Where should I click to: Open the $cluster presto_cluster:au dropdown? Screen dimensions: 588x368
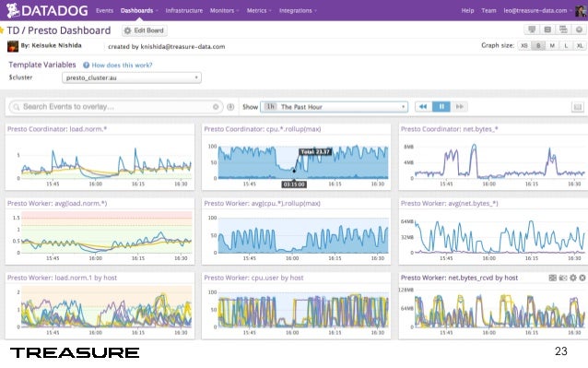(x=132, y=77)
